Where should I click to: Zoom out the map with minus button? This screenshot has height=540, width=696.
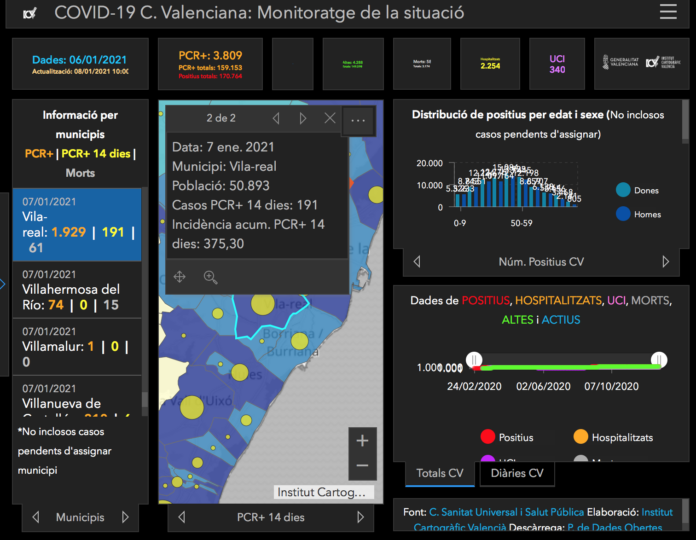[362, 466]
